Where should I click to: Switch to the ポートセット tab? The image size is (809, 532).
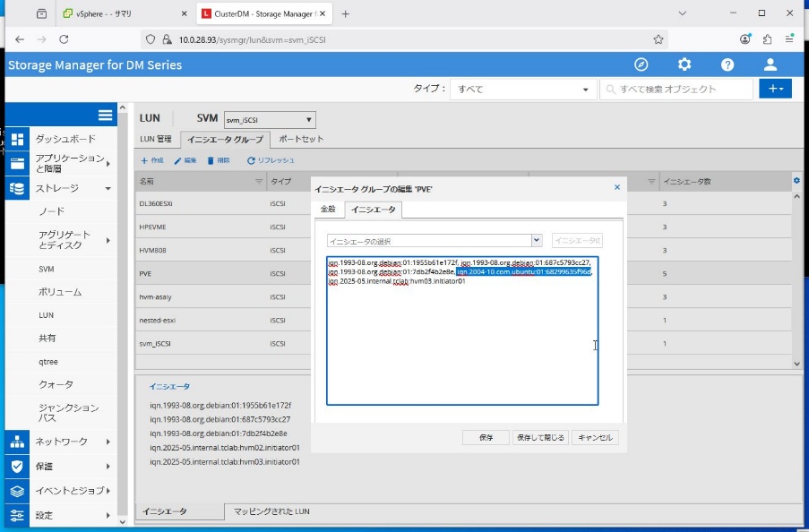[x=301, y=139]
